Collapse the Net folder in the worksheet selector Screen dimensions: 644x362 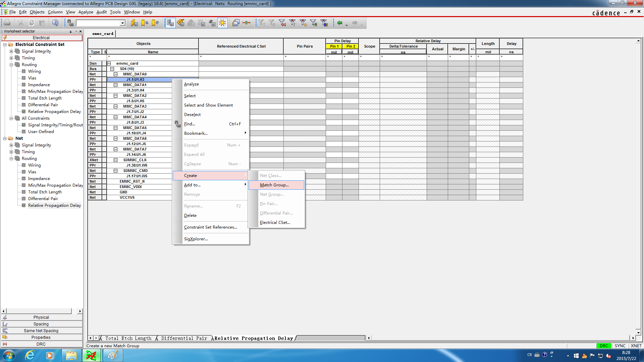(5, 138)
